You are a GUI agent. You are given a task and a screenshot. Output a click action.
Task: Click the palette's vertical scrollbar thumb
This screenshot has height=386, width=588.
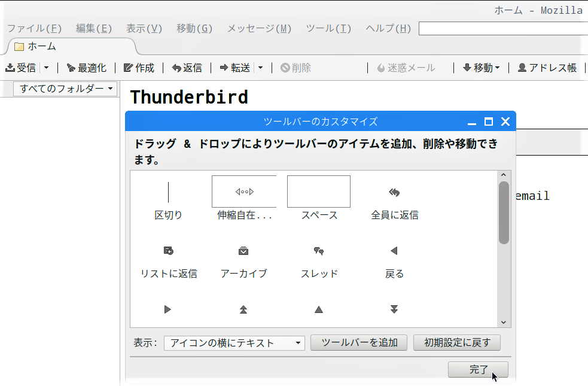point(504,212)
